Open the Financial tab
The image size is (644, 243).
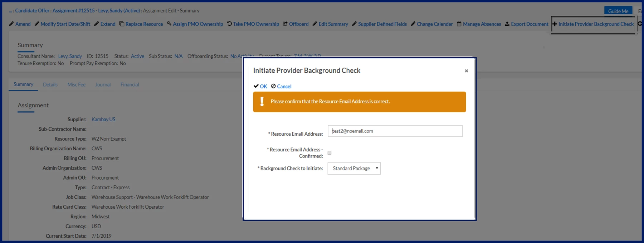coord(130,85)
